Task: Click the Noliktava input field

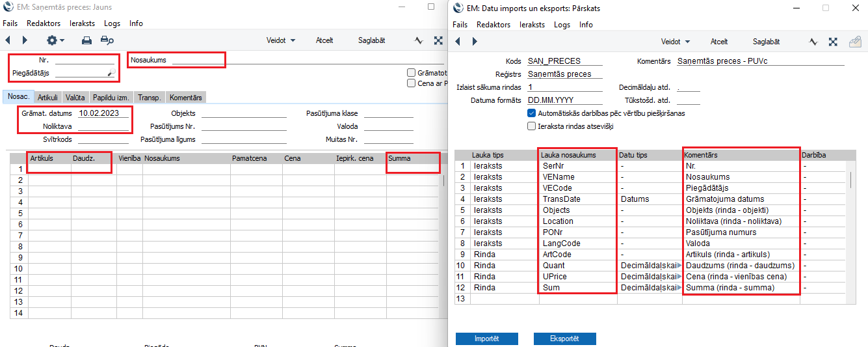Action: click(x=103, y=126)
